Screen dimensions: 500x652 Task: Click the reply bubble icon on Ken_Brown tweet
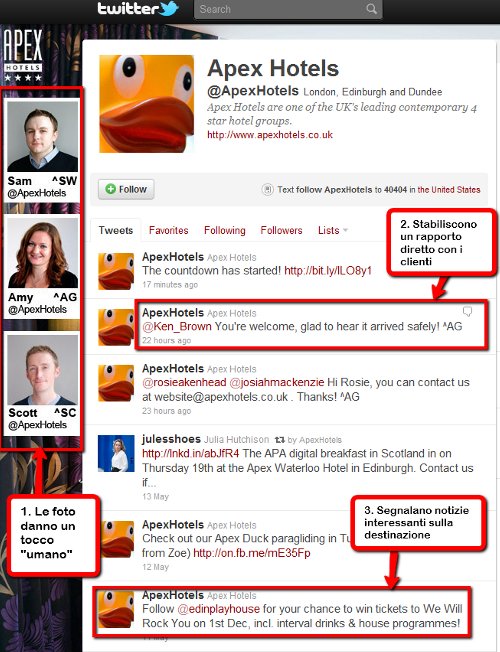coord(468,311)
